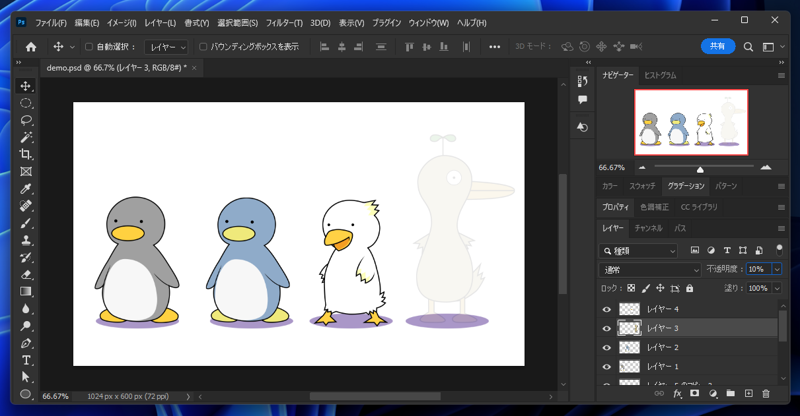Enable the 自動選択 checkbox

pyautogui.click(x=89, y=47)
